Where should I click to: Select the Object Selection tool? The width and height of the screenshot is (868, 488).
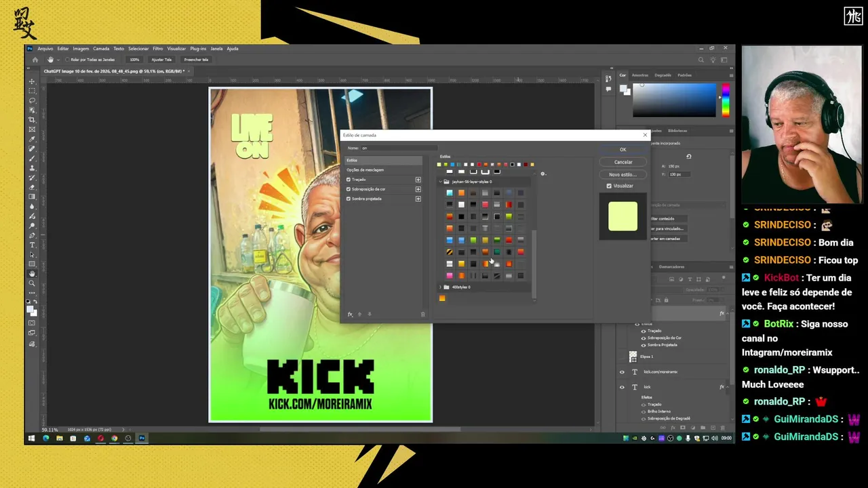(32, 110)
